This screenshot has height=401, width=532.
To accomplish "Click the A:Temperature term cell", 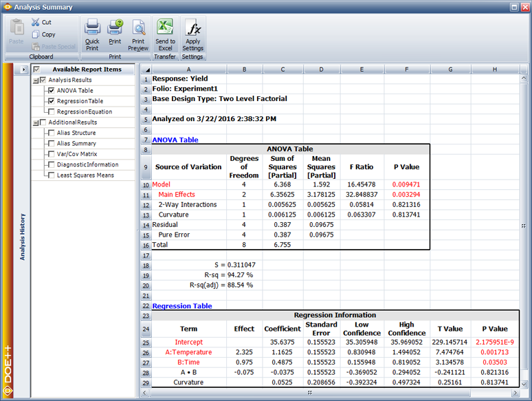I will 188,352.
